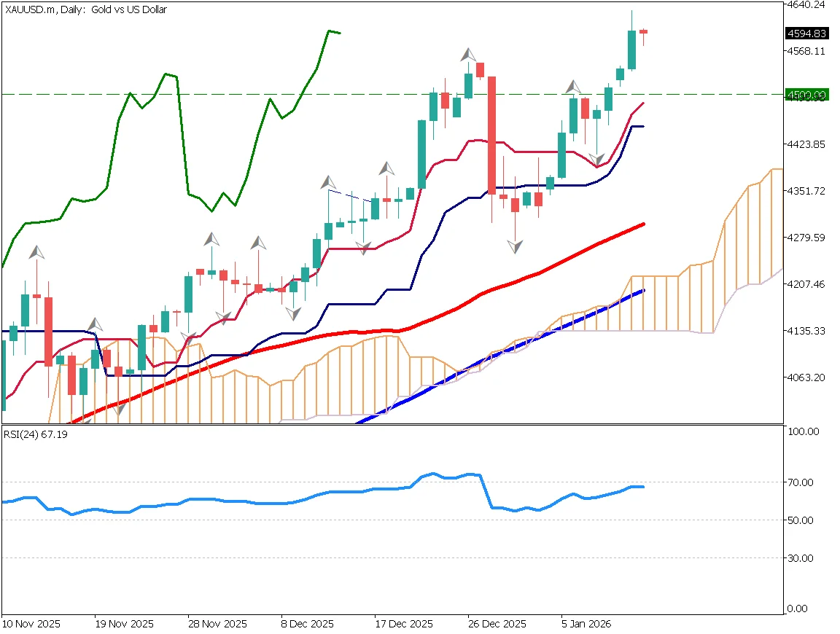Select the RSI(24) 67.19 indicator label
Viewport: 840px width, 634px height.
(x=35, y=434)
